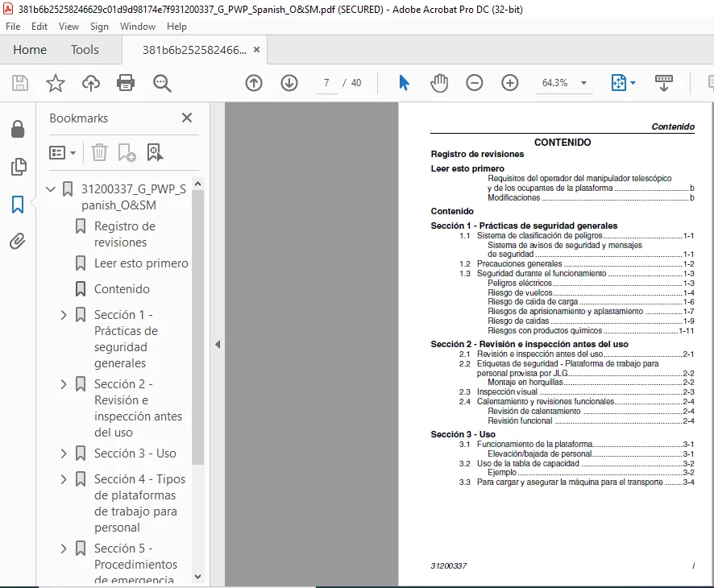The image size is (714, 588).
Task: Expand Sección 2 bookmark
Action: (x=64, y=384)
